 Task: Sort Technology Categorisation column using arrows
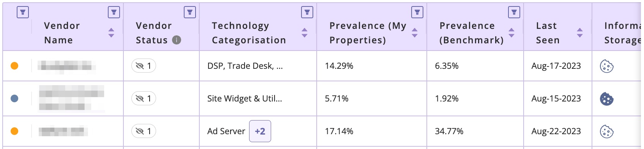(x=305, y=33)
